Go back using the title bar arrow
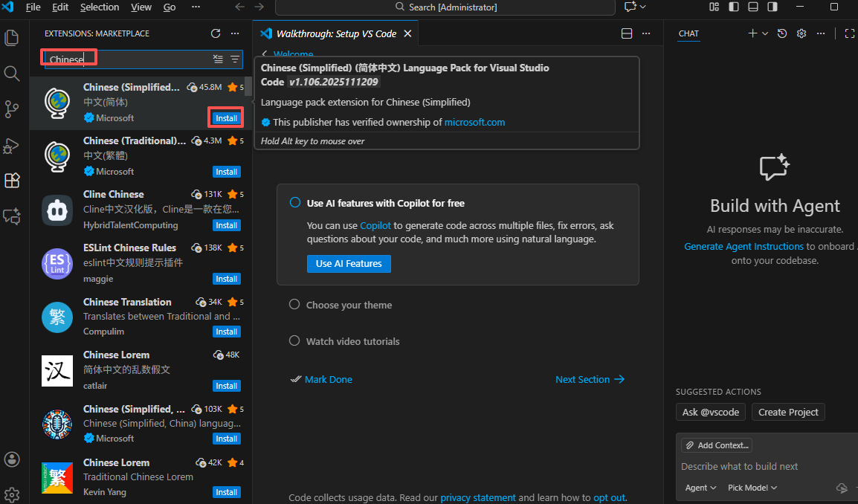 (239, 7)
